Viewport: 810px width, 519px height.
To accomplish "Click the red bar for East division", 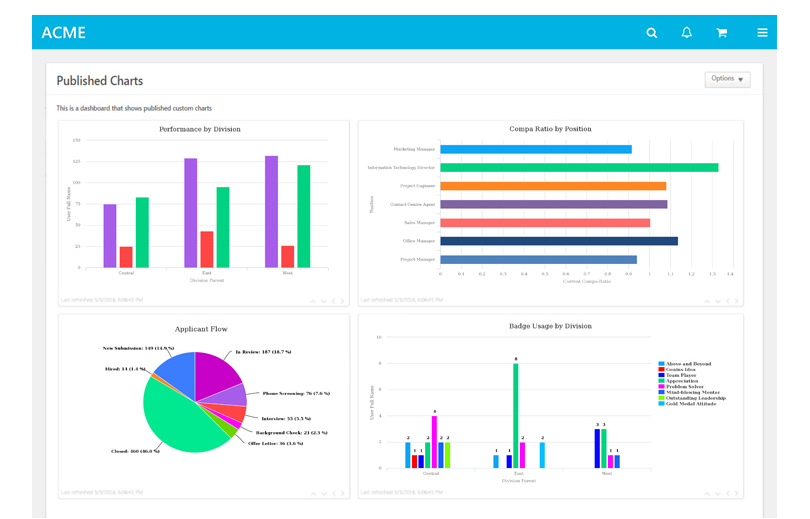I will click(x=207, y=249).
